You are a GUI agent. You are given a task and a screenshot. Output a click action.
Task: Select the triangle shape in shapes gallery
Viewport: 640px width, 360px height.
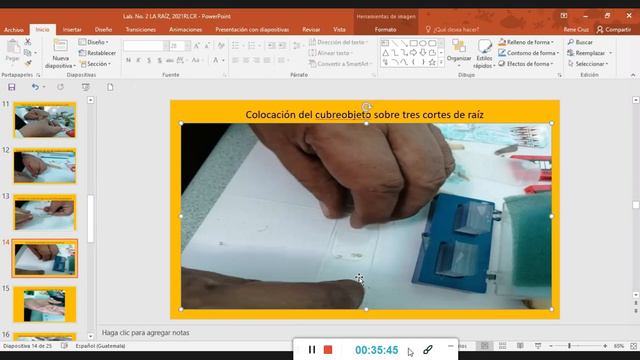coord(385,53)
